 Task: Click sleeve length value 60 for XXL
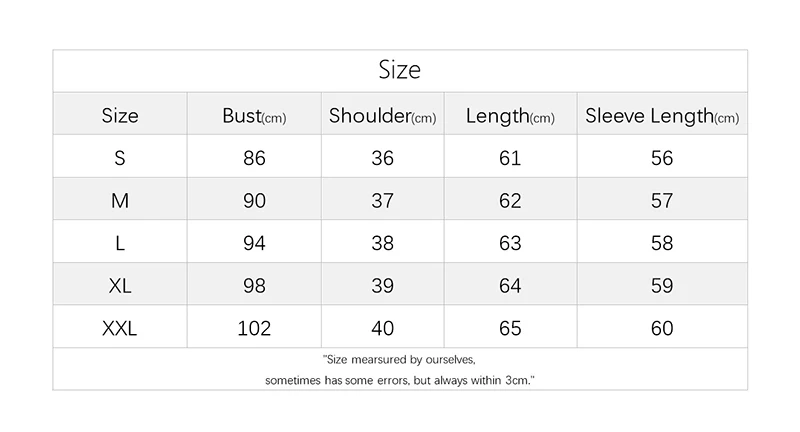coord(662,328)
